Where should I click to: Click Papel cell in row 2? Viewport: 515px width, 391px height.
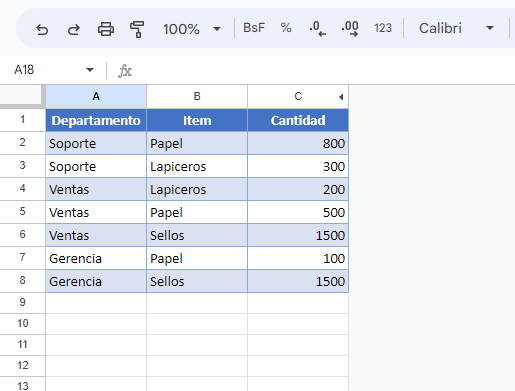[197, 143]
